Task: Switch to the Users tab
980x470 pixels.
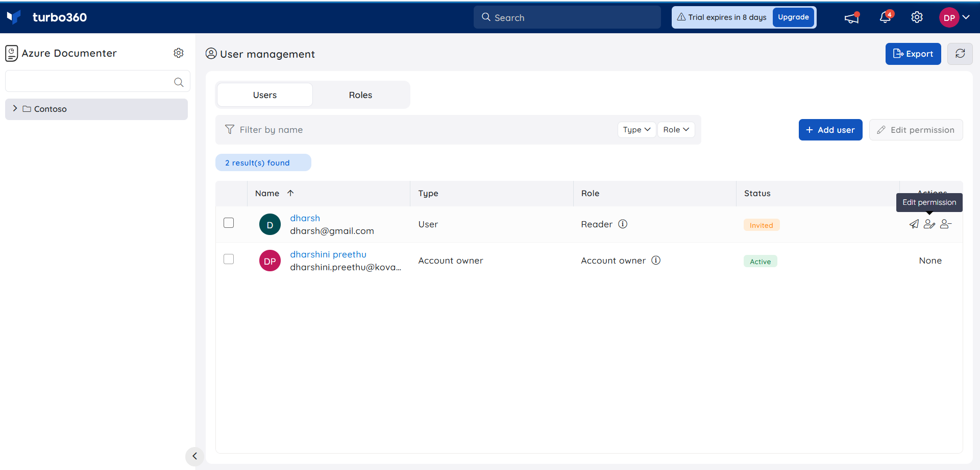Action: 265,95
